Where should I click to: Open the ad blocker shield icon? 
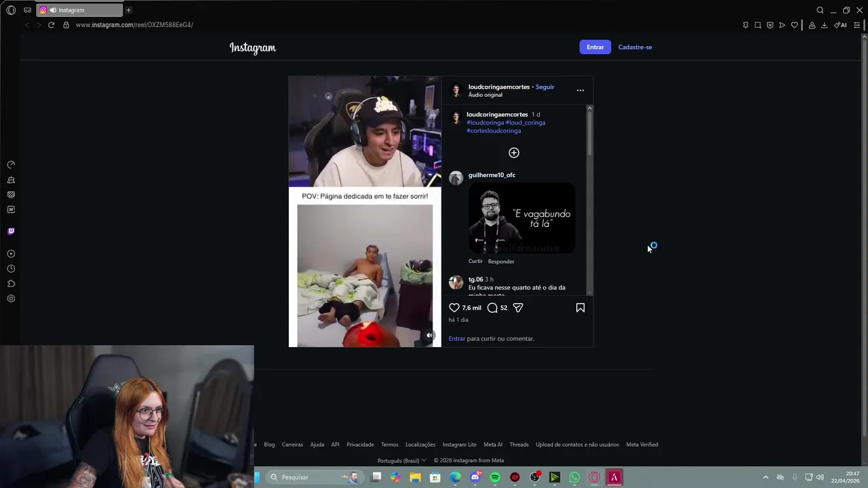(x=770, y=25)
